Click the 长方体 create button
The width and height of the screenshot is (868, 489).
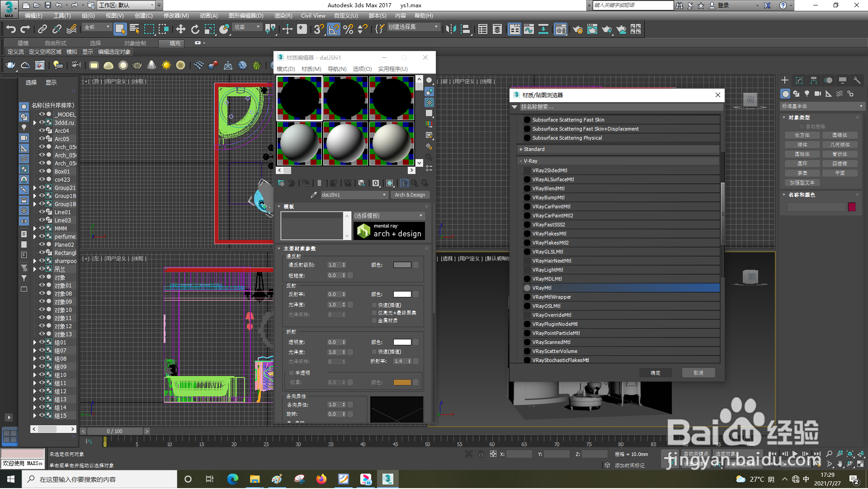(x=802, y=135)
